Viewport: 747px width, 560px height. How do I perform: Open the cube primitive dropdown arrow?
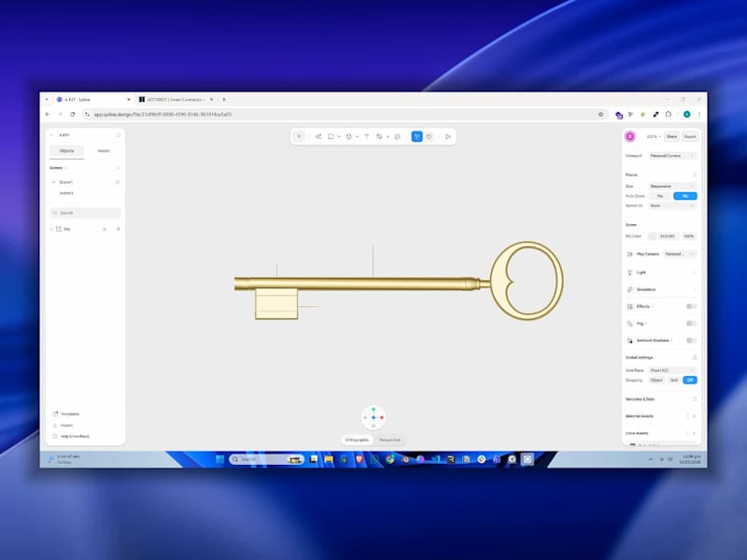click(x=357, y=137)
